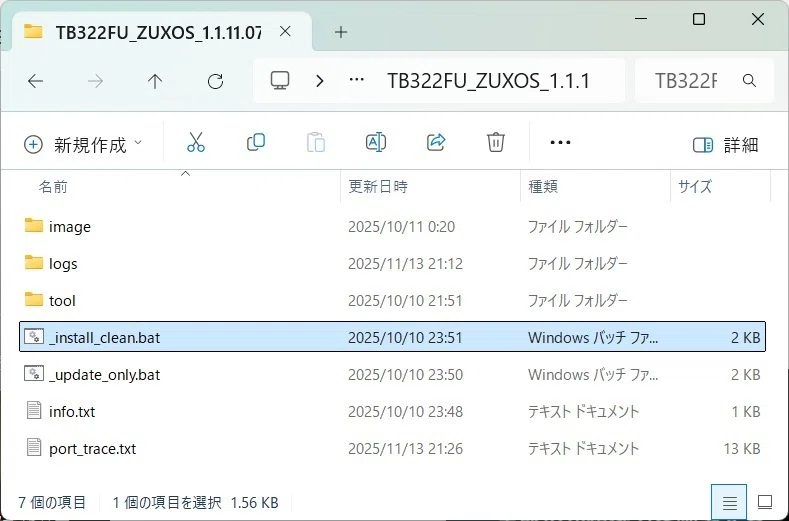Click 1 個の項目を選択 status text

coord(167,502)
